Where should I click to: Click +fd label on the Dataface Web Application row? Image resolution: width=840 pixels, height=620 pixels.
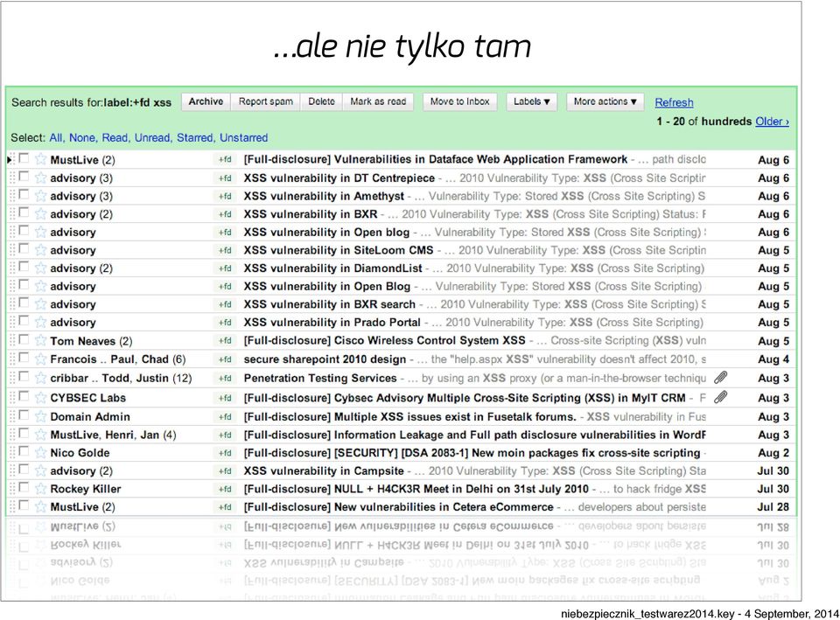225,159
